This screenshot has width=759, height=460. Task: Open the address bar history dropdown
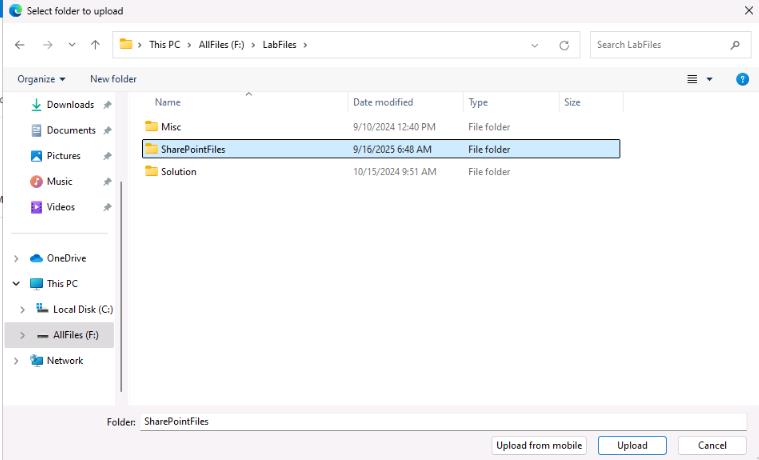point(535,45)
